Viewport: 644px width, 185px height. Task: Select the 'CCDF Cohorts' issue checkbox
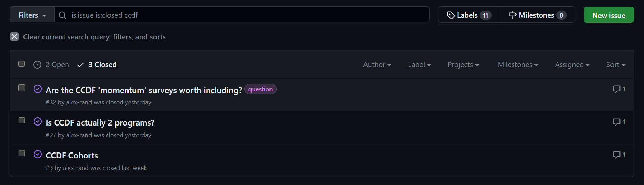22,153
